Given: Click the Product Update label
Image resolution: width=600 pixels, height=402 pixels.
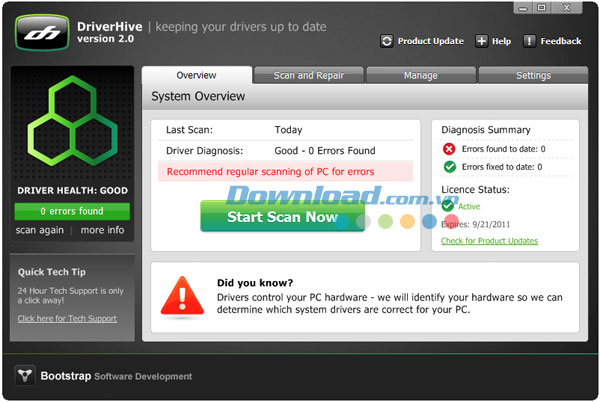Looking at the screenshot, I should tap(431, 41).
